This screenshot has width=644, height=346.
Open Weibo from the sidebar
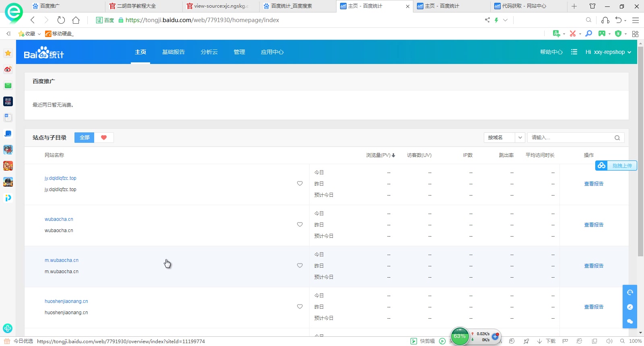pyautogui.click(x=8, y=69)
